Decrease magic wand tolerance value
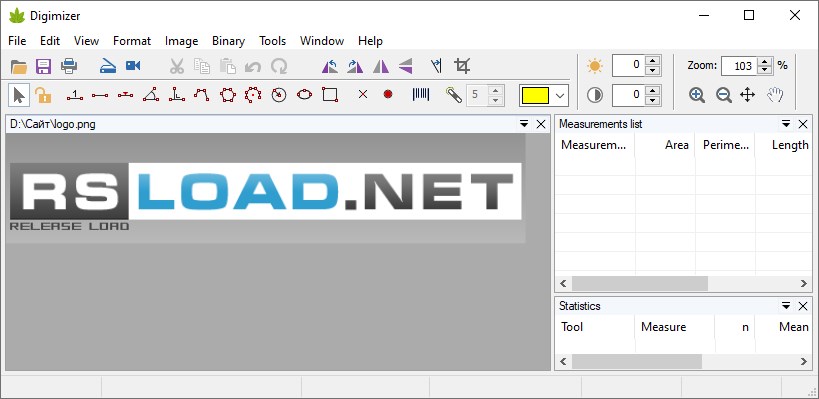Screen dimensions: 819x399 [x=496, y=100]
